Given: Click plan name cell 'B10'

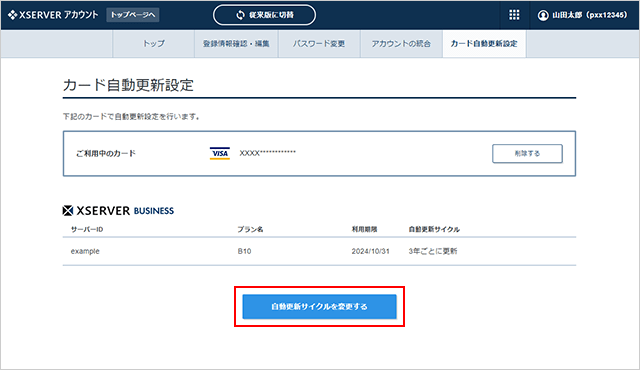Looking at the screenshot, I should tap(244, 251).
